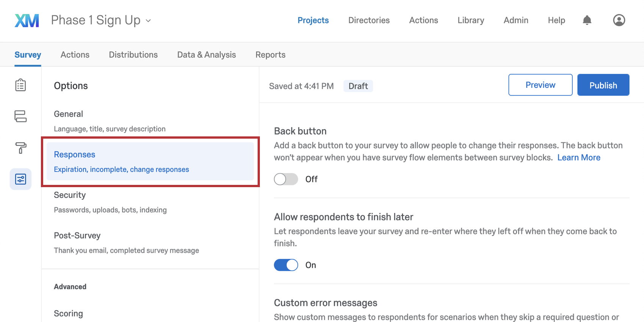
Task: Click the Publish button
Action: coord(603,85)
